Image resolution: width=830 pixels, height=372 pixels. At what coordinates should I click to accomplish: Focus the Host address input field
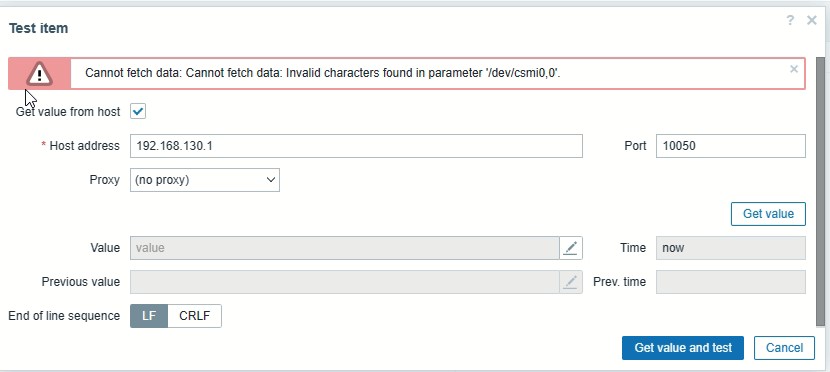(356, 146)
